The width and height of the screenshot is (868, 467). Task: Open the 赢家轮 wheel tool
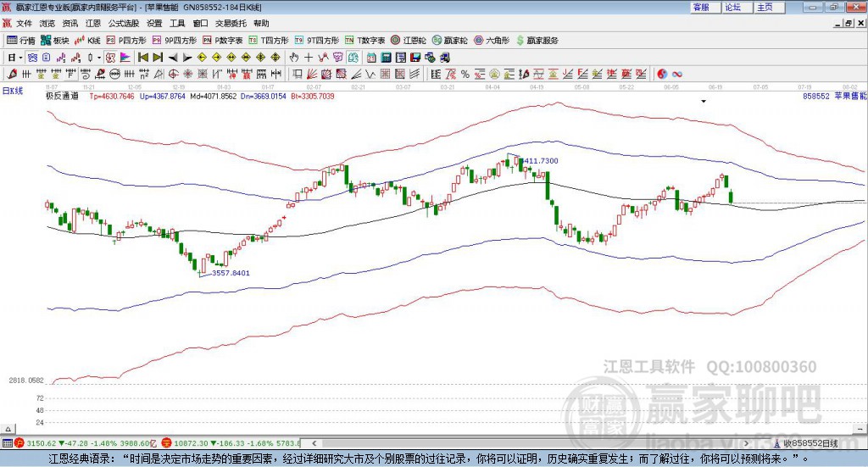[x=450, y=41]
